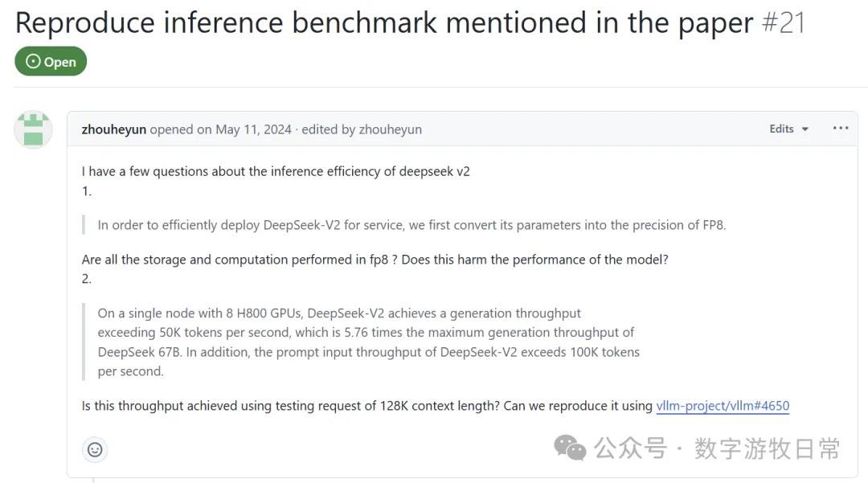Click the 'opened on May 11, 2024' timestamp
Screen dimensions: 868x483
pyautogui.click(x=221, y=129)
